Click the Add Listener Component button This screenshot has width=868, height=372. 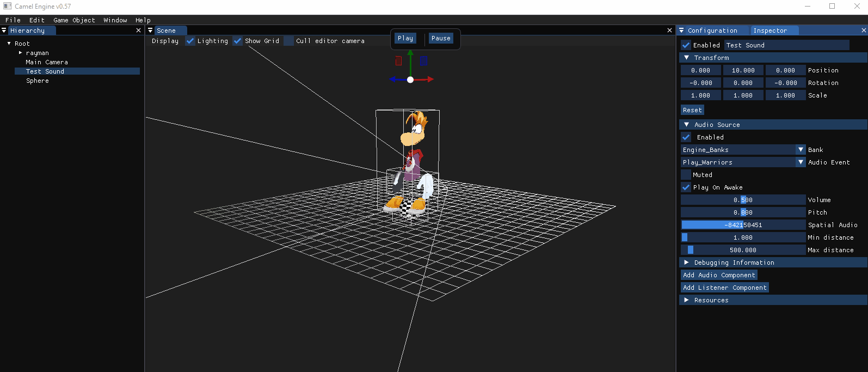724,288
